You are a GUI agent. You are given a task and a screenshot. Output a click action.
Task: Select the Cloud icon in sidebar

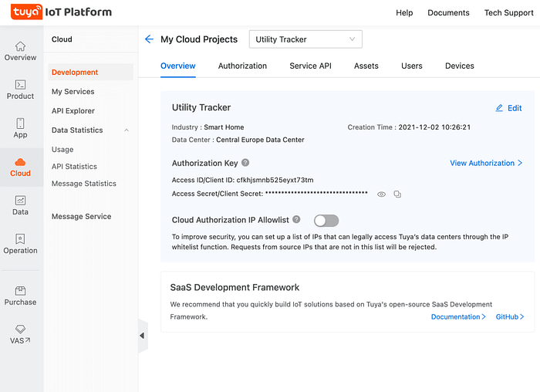(x=20, y=162)
